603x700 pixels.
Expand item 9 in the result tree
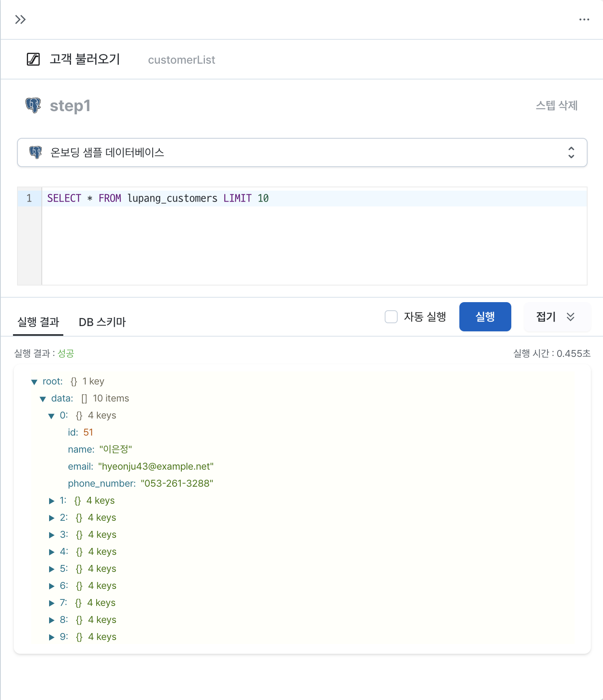click(x=52, y=637)
